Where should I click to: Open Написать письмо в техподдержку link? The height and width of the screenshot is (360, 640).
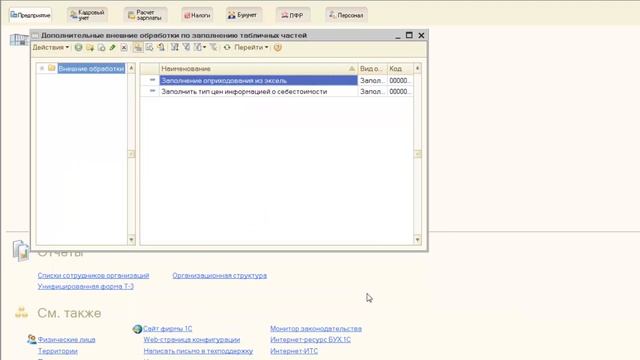coord(198,351)
